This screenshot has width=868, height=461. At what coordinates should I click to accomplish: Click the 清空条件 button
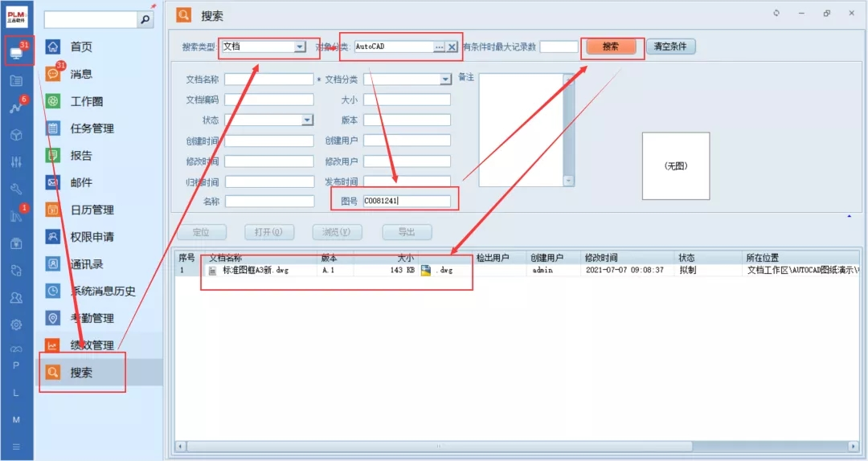(670, 47)
